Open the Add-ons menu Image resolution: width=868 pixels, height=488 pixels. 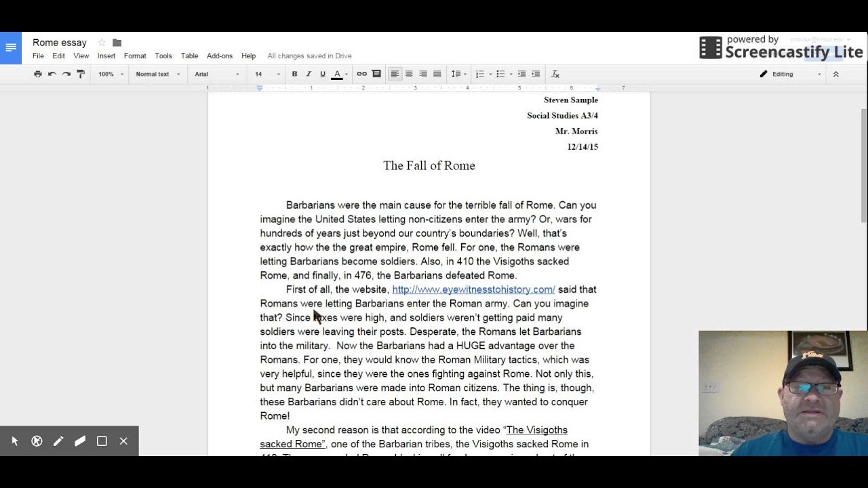219,56
